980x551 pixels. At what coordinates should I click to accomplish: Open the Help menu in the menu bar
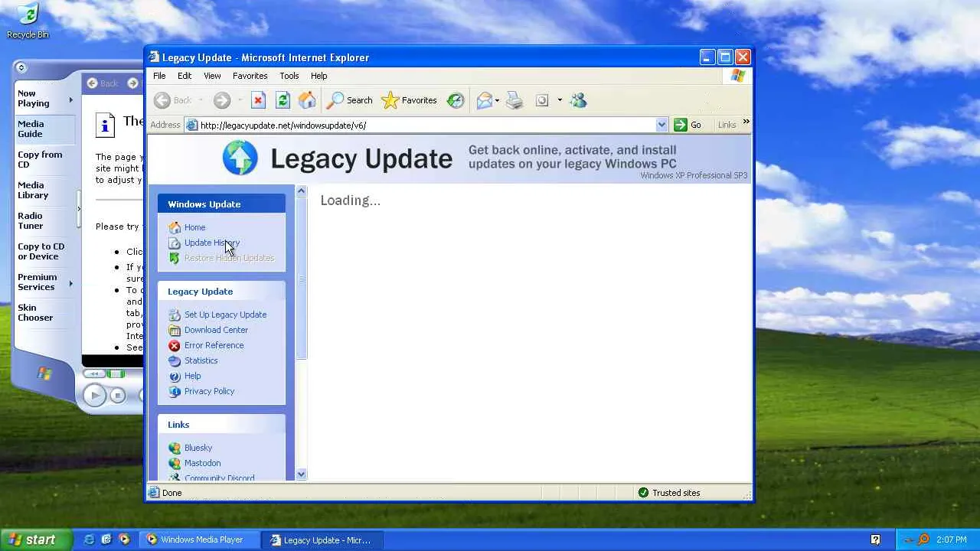pos(318,76)
